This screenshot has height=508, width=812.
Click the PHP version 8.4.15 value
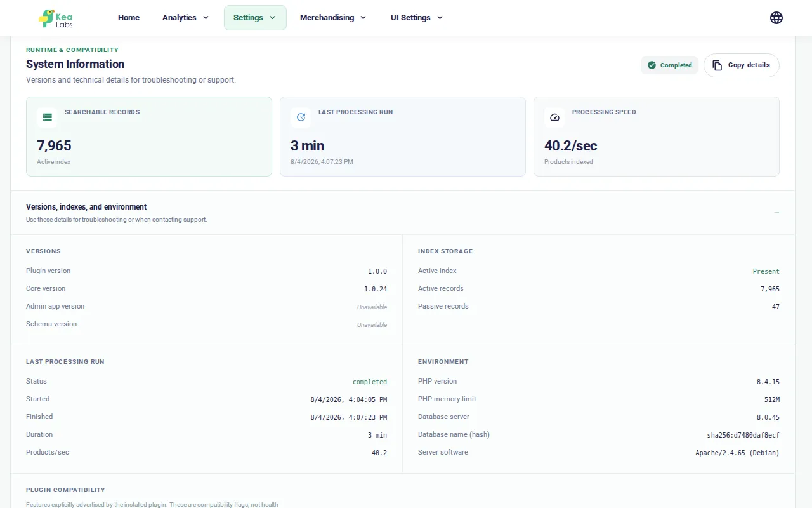coord(768,382)
